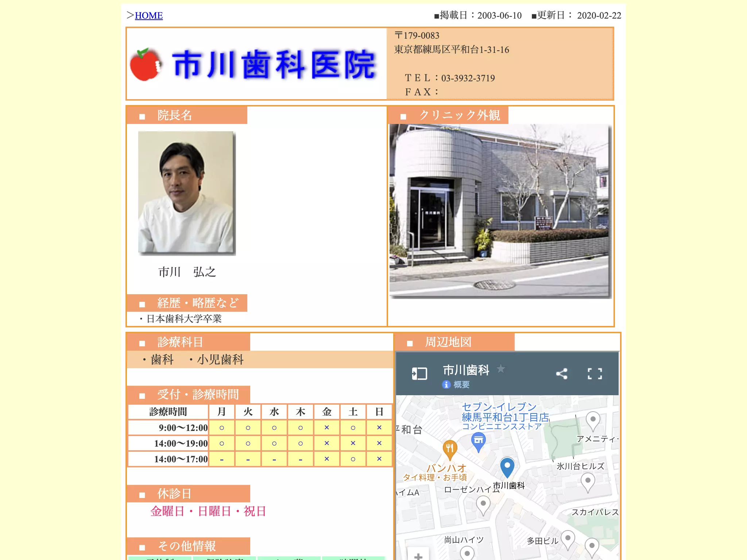This screenshot has height=560, width=747.
Task: Click the postal code 〒179-0083
Action: (x=417, y=35)
